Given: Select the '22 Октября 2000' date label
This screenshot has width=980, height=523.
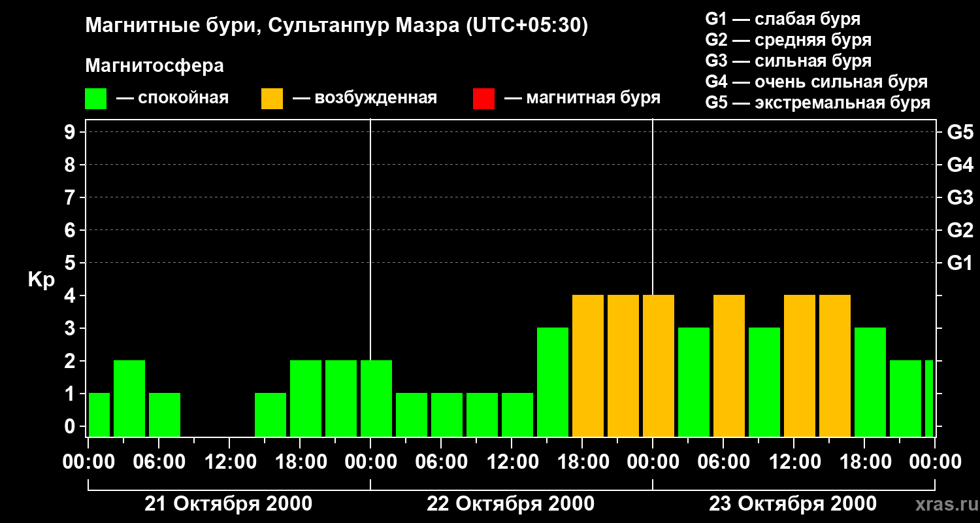Looking at the screenshot, I should [510, 504].
